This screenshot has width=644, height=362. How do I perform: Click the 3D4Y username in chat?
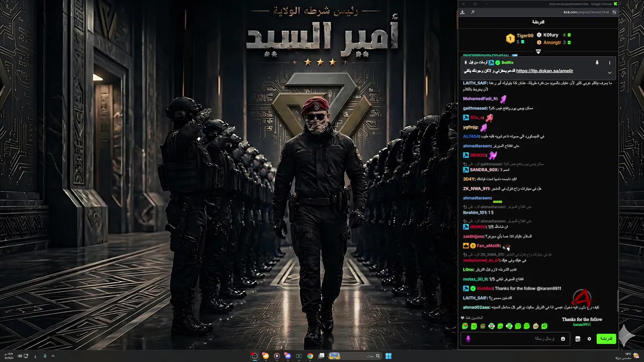pos(469,179)
